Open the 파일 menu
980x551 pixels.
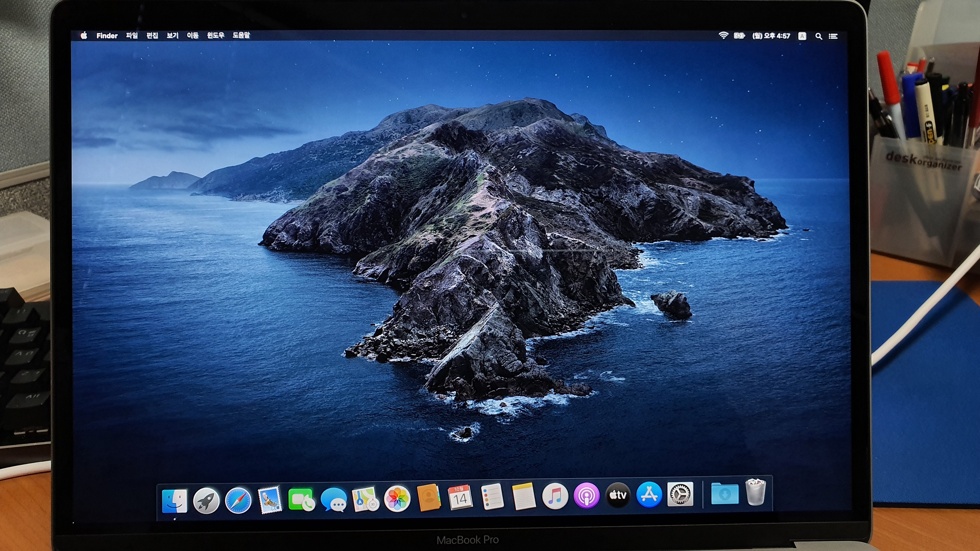[x=132, y=35]
